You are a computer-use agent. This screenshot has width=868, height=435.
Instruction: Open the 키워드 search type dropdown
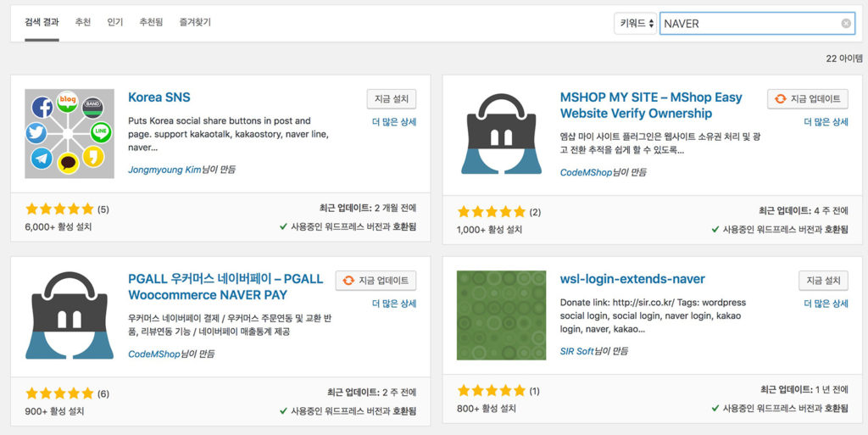[x=635, y=24]
